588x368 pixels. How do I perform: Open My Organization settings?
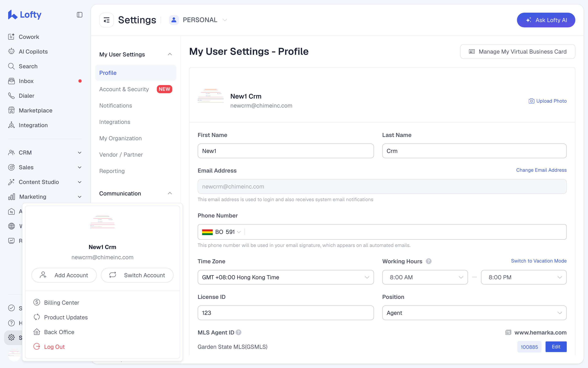tap(136, 138)
